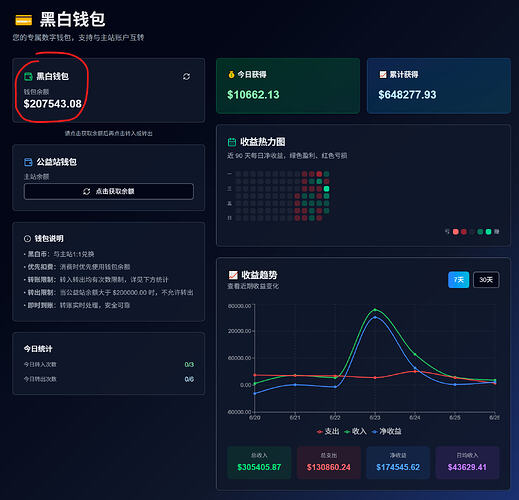Click the 优先扣费 line in 钱包说明
Image resolution: width=519 pixels, height=500 pixels.
[x=77, y=267]
